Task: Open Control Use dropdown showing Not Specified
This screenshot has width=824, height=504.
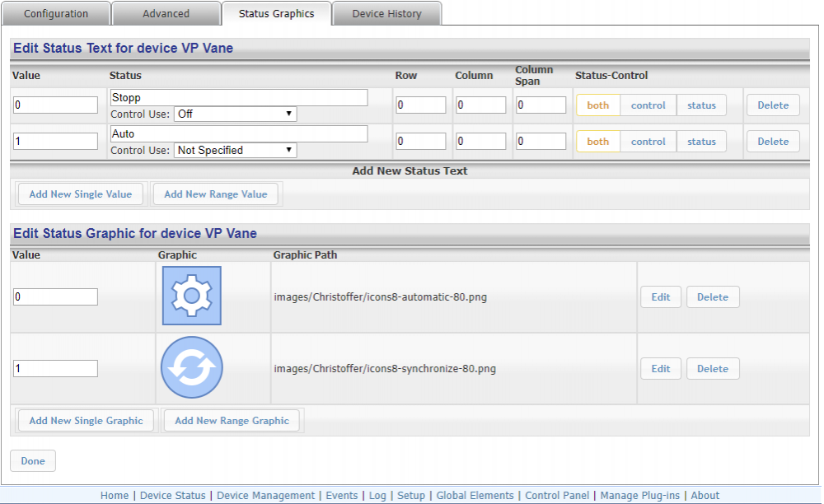Action: coord(235,151)
